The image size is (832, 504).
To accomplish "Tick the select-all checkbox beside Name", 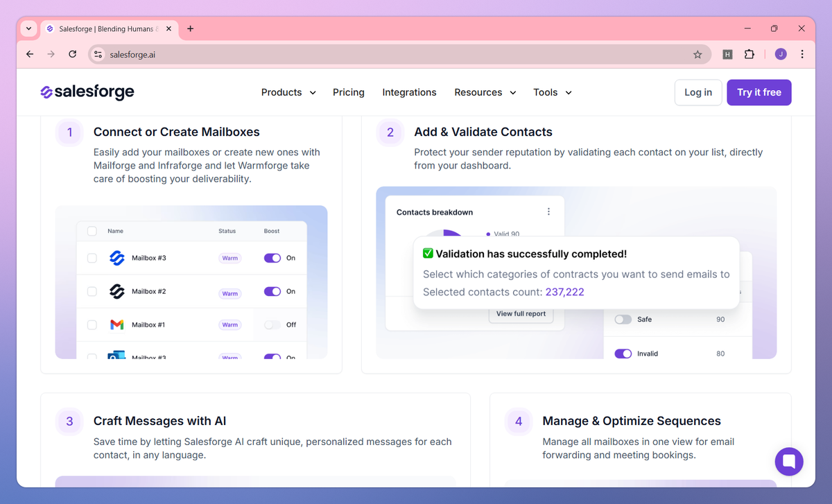I will tap(92, 231).
